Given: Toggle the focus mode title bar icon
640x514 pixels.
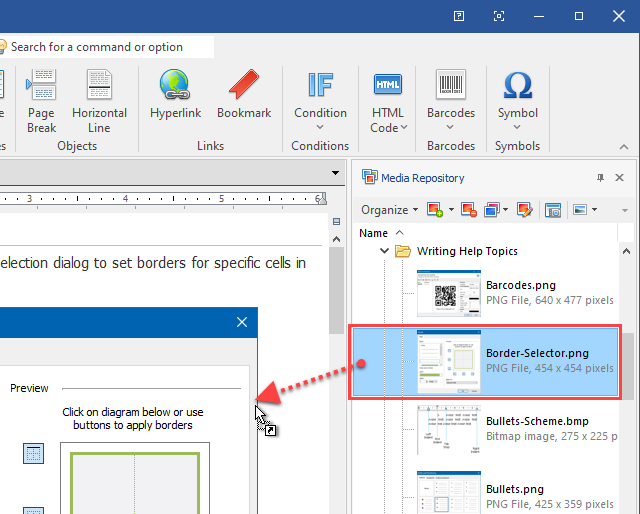Looking at the screenshot, I should click(x=499, y=16).
